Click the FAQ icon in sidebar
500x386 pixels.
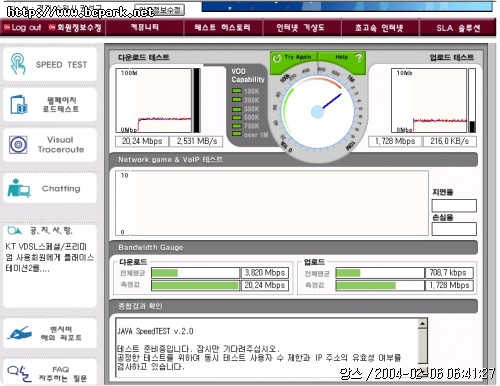point(19,374)
